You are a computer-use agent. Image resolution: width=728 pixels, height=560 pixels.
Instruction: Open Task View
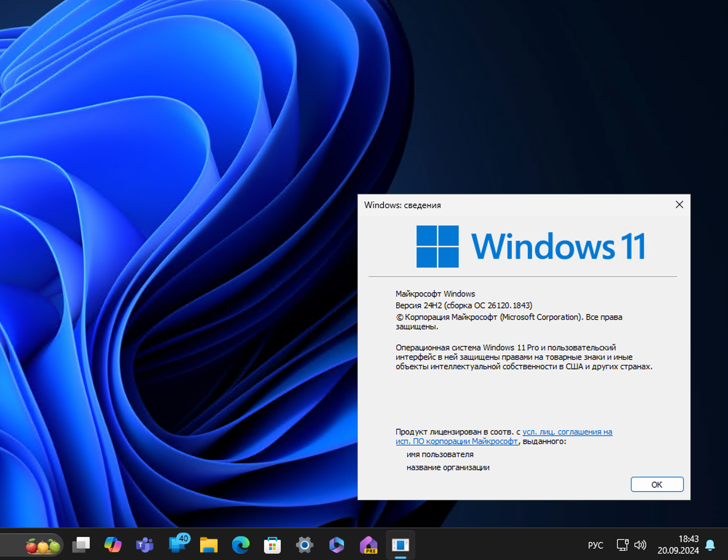click(81, 544)
